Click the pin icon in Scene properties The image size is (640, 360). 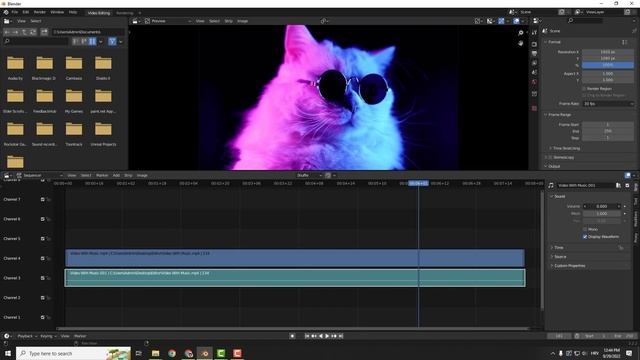(634, 31)
